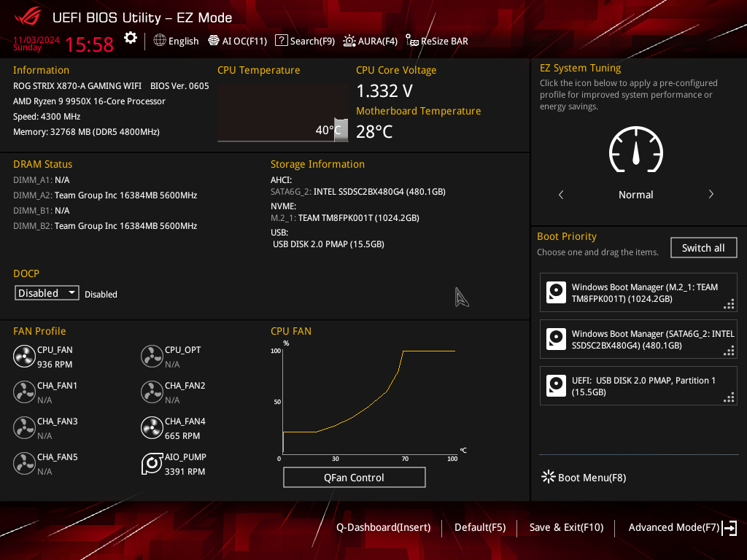
Task: Open AURA(F4) lighting settings
Action: click(370, 41)
